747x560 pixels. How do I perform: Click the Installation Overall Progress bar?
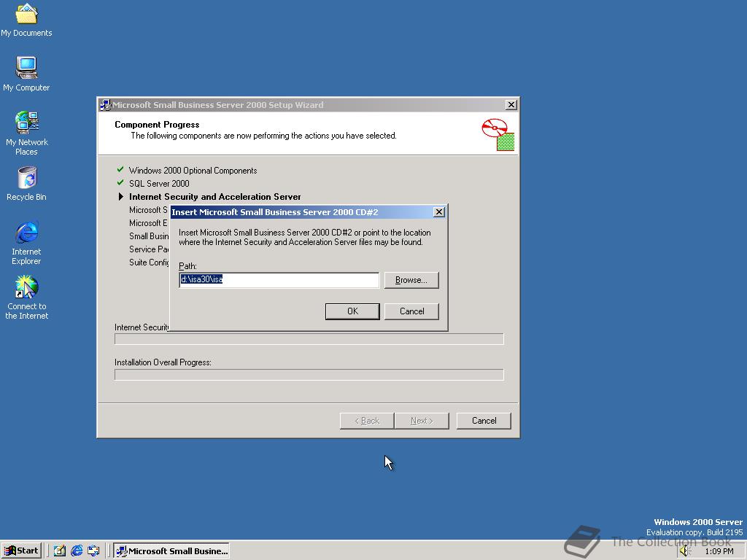(309, 375)
